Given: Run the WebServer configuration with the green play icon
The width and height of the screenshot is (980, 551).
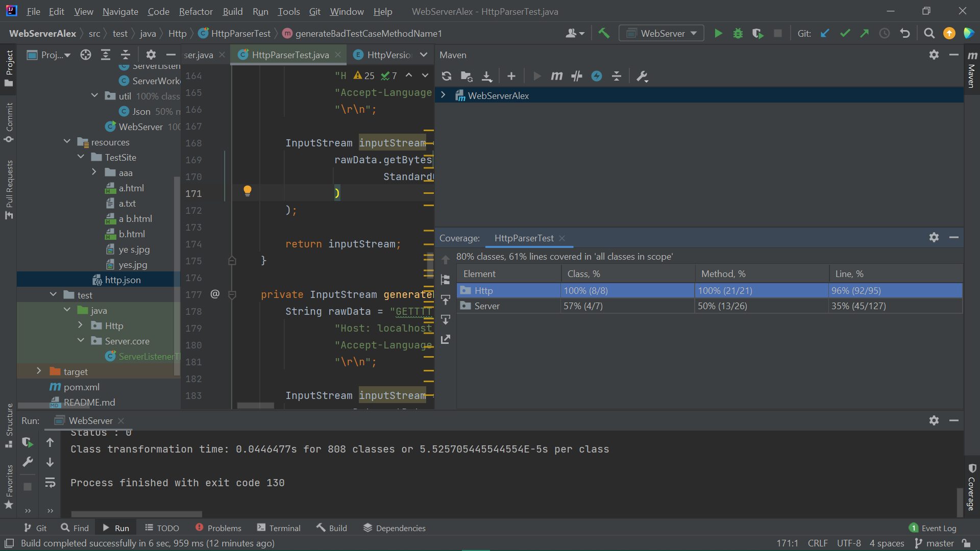Looking at the screenshot, I should [x=718, y=33].
